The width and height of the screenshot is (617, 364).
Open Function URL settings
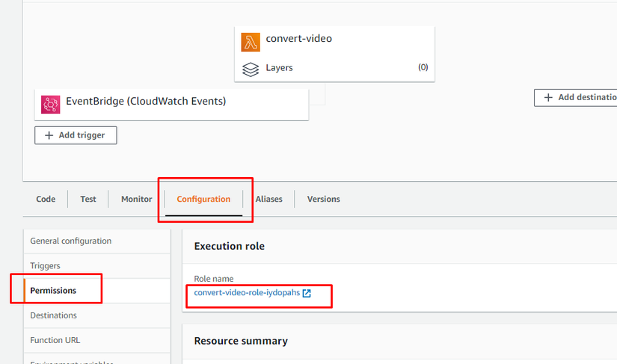[55, 340]
